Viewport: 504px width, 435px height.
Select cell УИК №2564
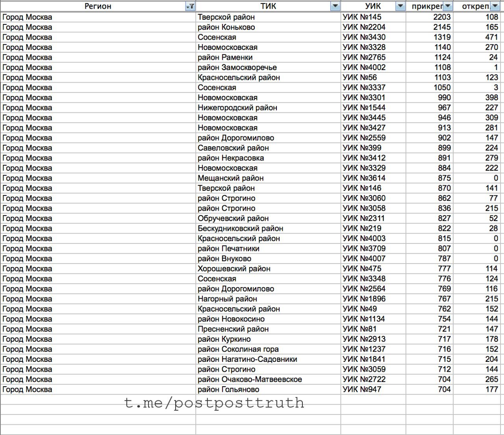pos(373,289)
